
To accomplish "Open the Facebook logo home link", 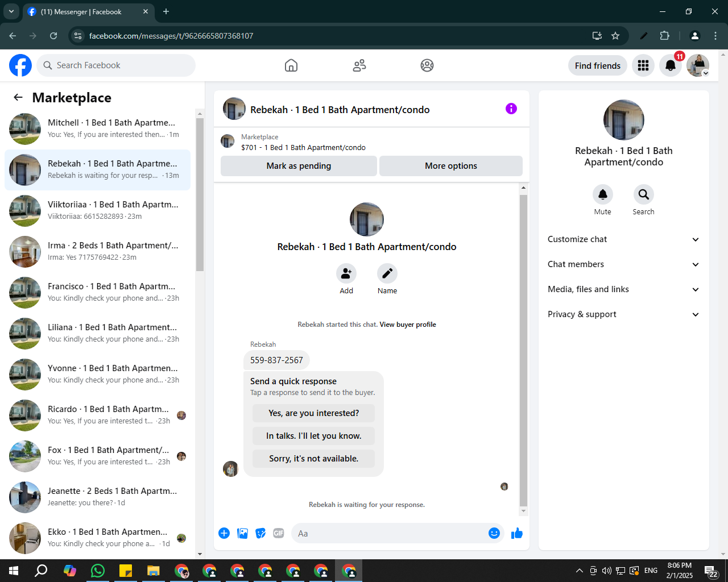I will point(20,65).
